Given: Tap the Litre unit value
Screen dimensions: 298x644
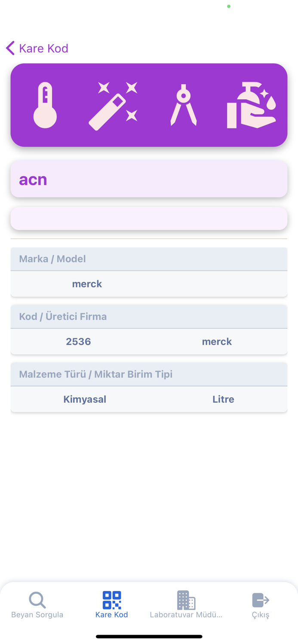Looking at the screenshot, I should tap(223, 399).
